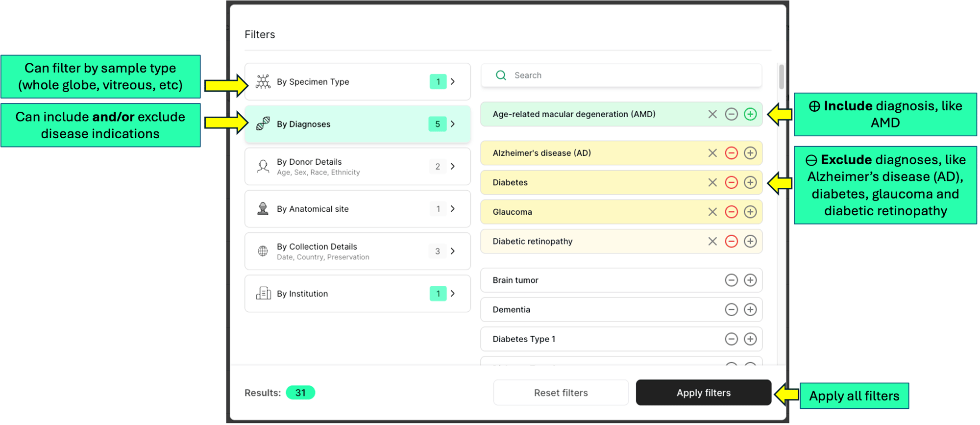The width and height of the screenshot is (980, 425).
Task: Click the include (plus) icon for Brain tumor
Action: point(750,280)
